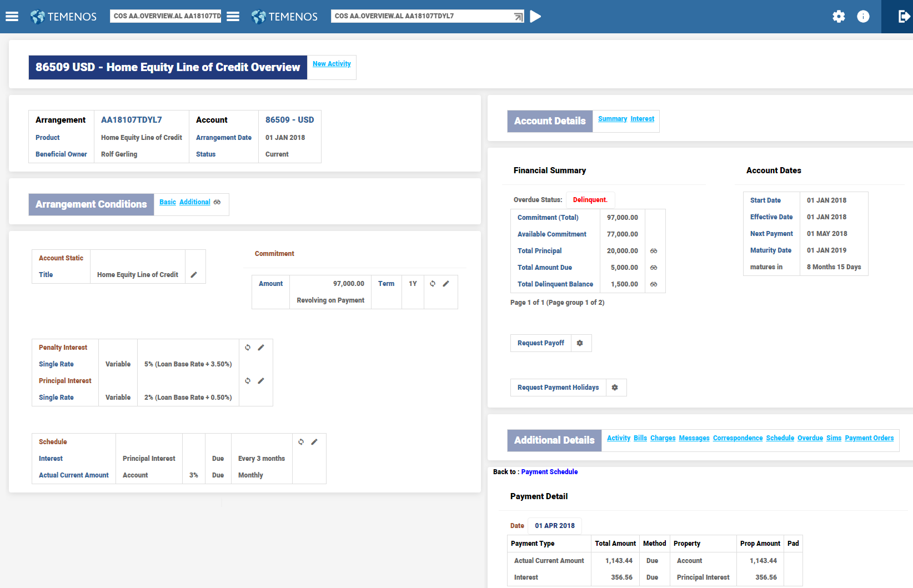The image size is (913, 588).
Task: Switch to the Interest tab in Account Details
Action: (642, 119)
